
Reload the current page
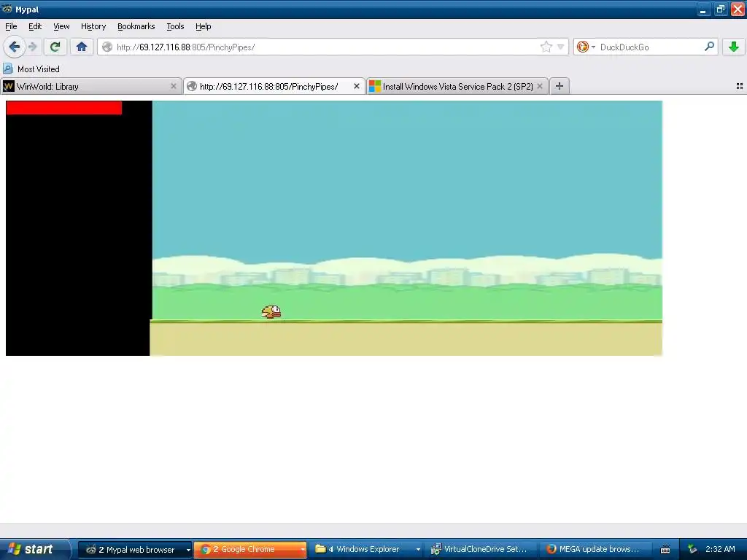pyautogui.click(x=55, y=47)
